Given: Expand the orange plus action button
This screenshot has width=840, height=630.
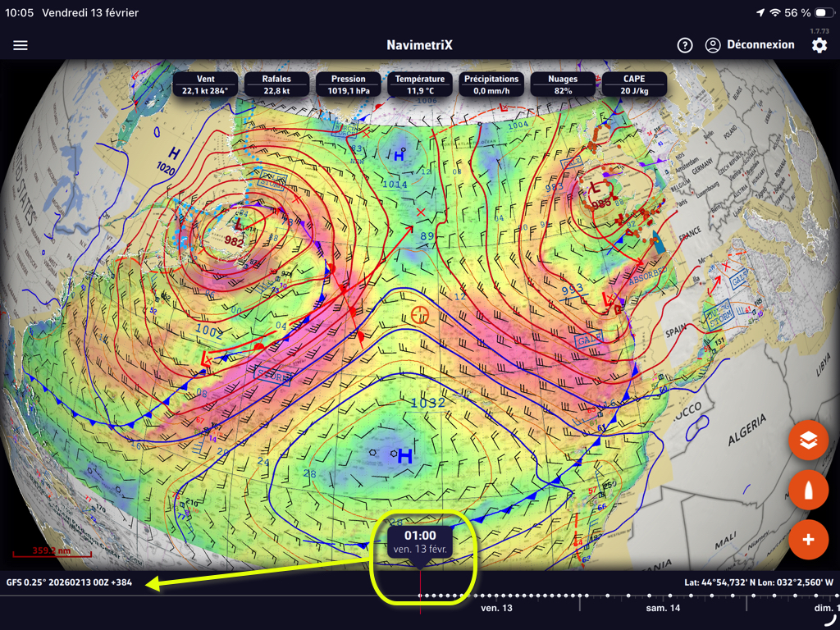Looking at the screenshot, I should pyautogui.click(x=808, y=539).
